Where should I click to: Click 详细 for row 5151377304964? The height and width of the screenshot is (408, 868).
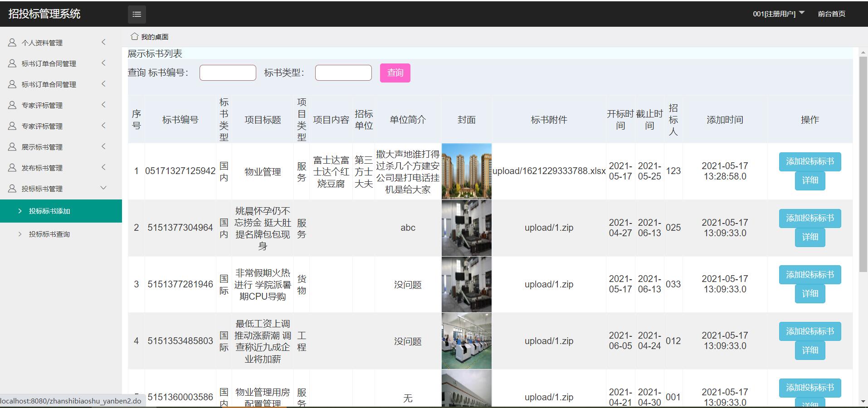[x=810, y=237]
